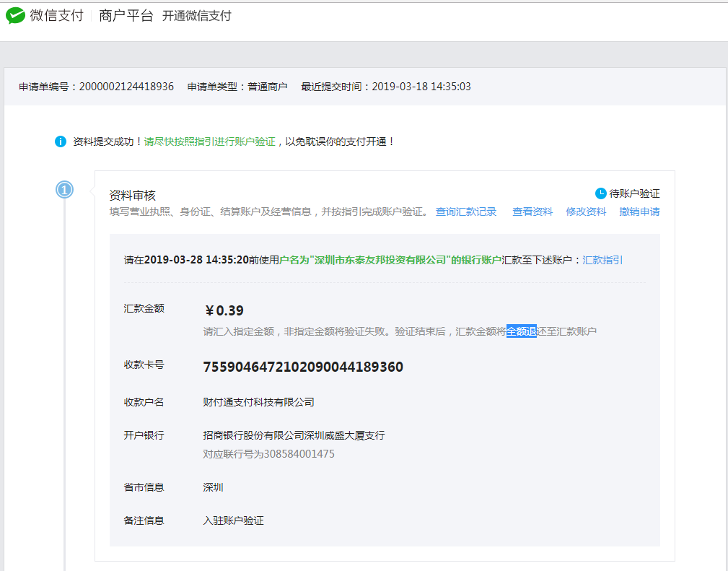This screenshot has width=728, height=571.
Task: Click the card number 755904647210209004418936​0
Action: (303, 367)
